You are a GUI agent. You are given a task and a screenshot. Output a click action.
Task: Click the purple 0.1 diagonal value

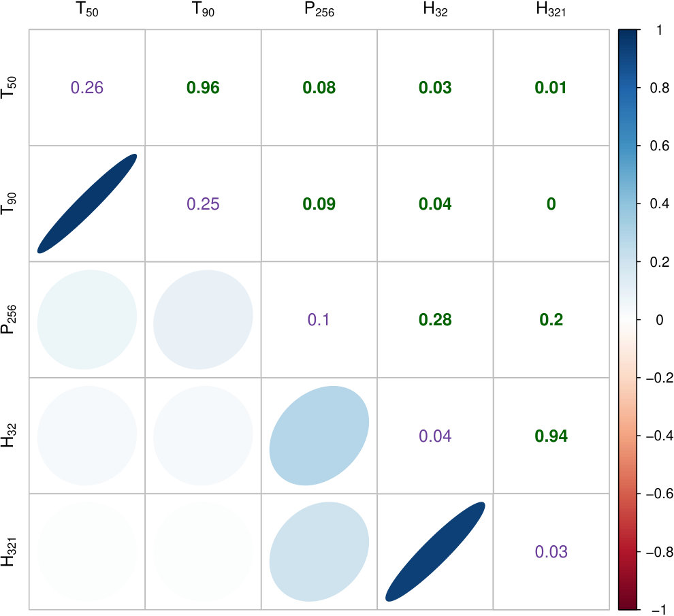tap(319, 320)
